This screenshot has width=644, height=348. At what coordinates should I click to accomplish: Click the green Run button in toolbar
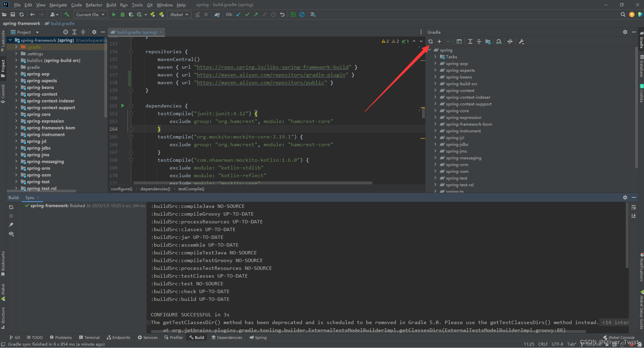coord(114,14)
